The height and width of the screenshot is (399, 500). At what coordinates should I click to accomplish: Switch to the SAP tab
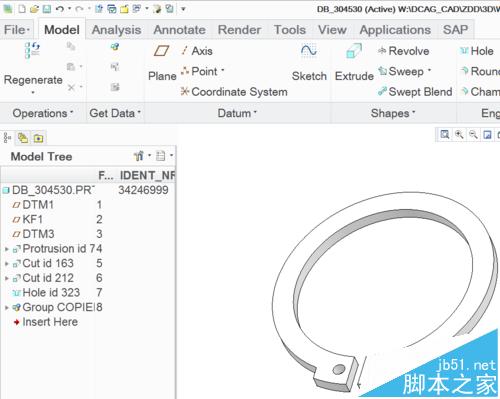pyautogui.click(x=455, y=30)
